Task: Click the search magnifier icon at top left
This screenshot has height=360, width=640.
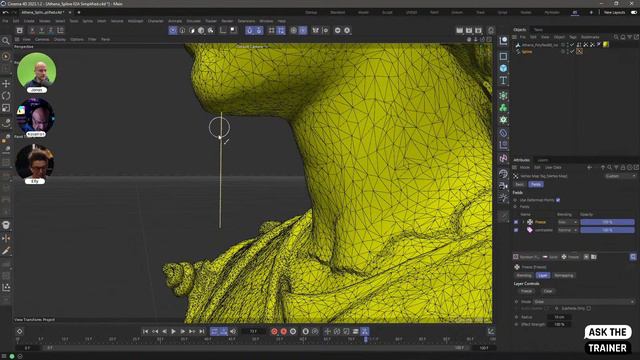Action: pyautogui.click(x=6, y=41)
